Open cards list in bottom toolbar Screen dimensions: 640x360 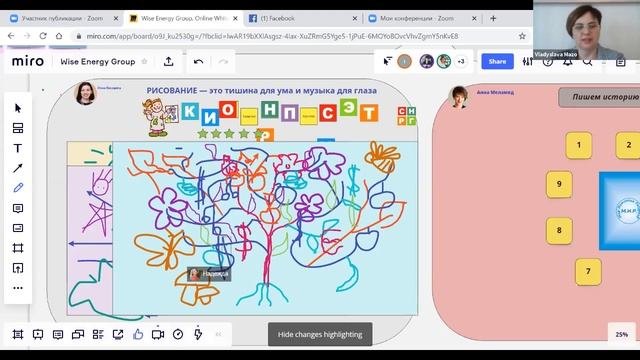coord(98,334)
